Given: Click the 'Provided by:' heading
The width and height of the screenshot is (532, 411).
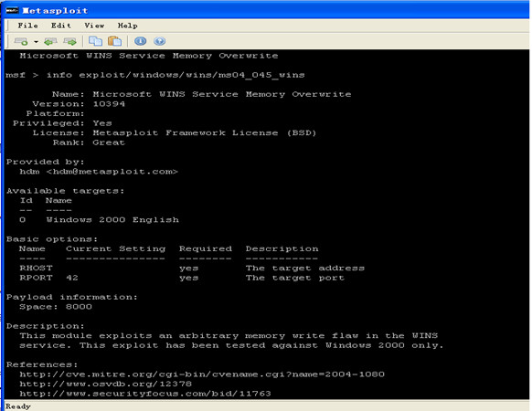Looking at the screenshot, I should pyautogui.click(x=45, y=162).
